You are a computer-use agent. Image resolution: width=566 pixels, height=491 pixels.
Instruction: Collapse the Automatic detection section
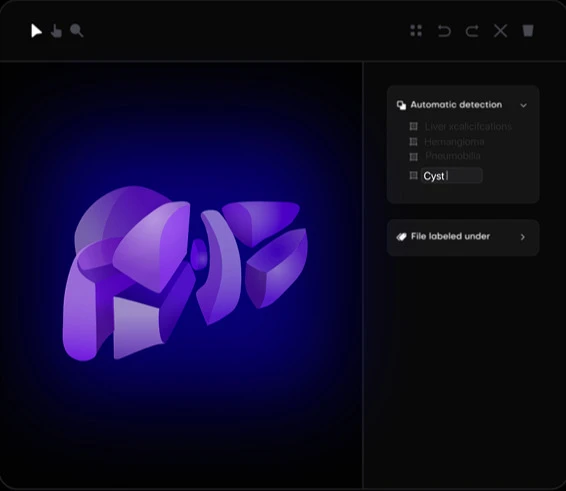tap(523, 105)
